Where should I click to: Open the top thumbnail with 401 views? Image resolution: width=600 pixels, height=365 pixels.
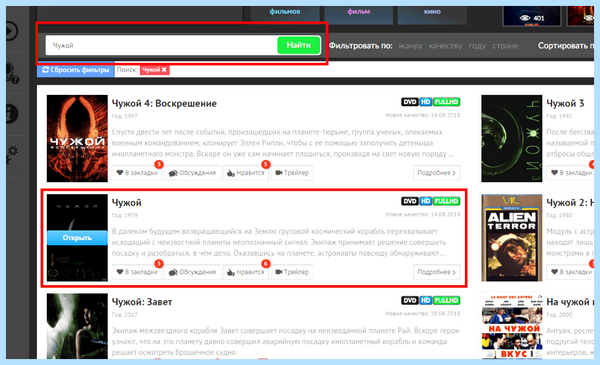coord(532,16)
